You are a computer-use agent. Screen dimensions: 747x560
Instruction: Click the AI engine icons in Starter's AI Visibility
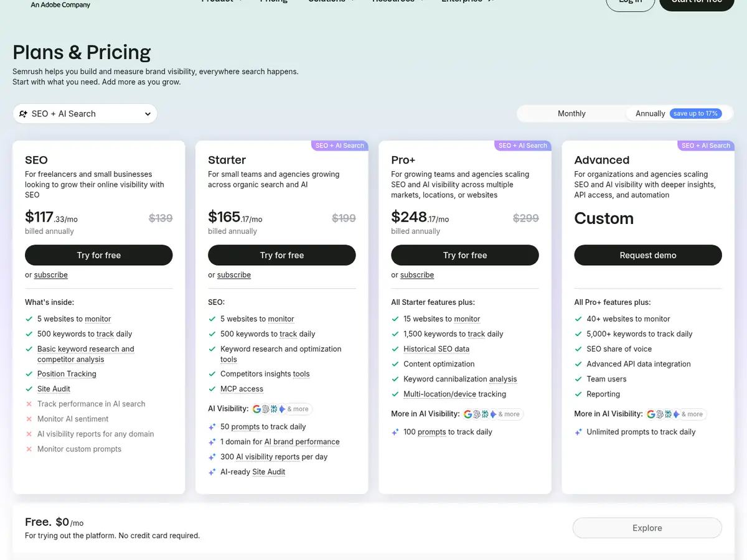[281, 409]
